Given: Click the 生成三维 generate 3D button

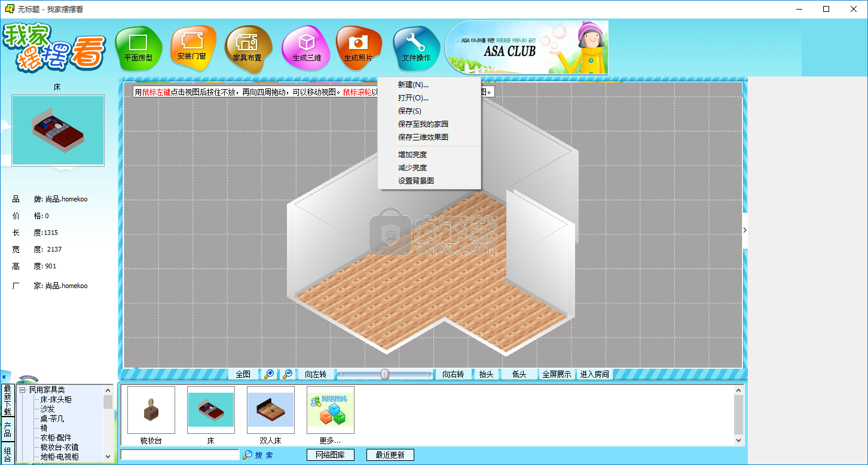Looking at the screenshot, I should click(306, 49).
